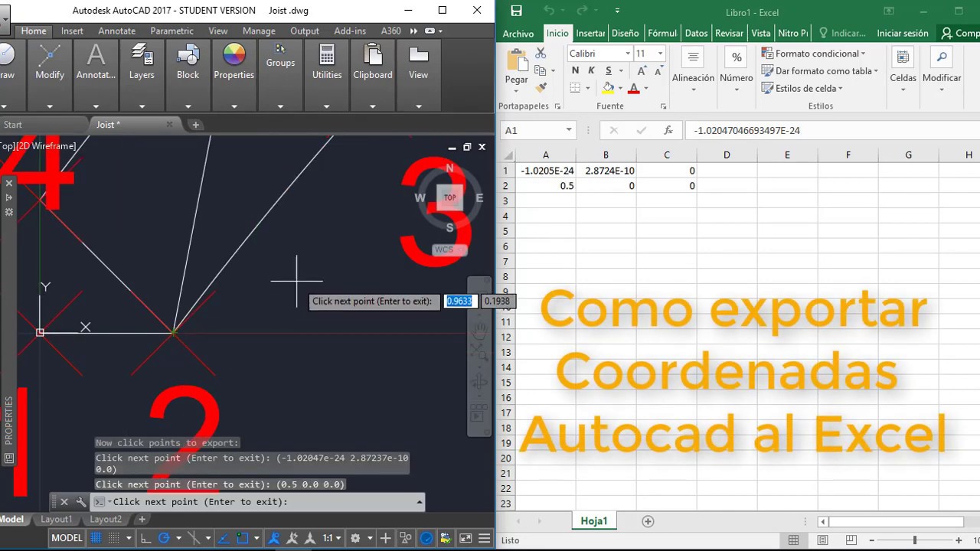
Task: Click the Excel Cut scissors icon
Action: click(541, 53)
